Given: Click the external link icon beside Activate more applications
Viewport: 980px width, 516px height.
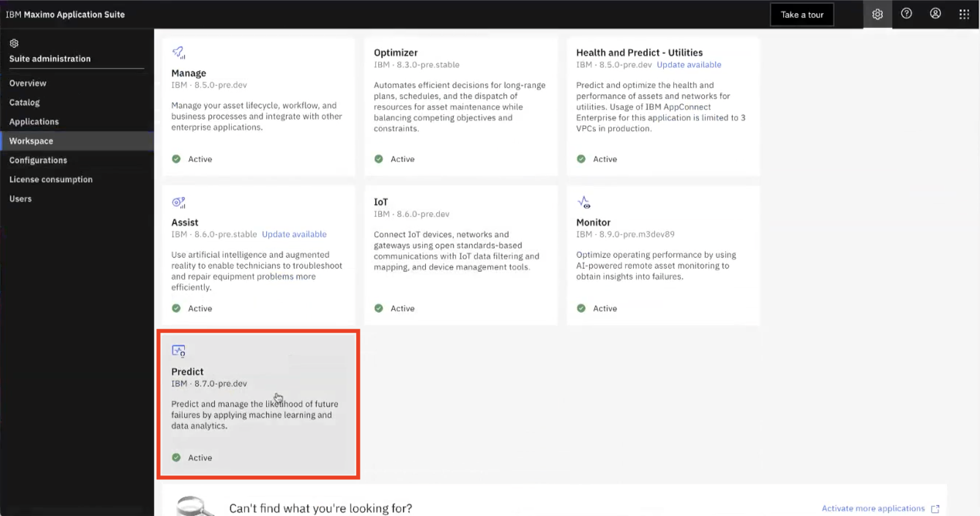Looking at the screenshot, I should (935, 509).
